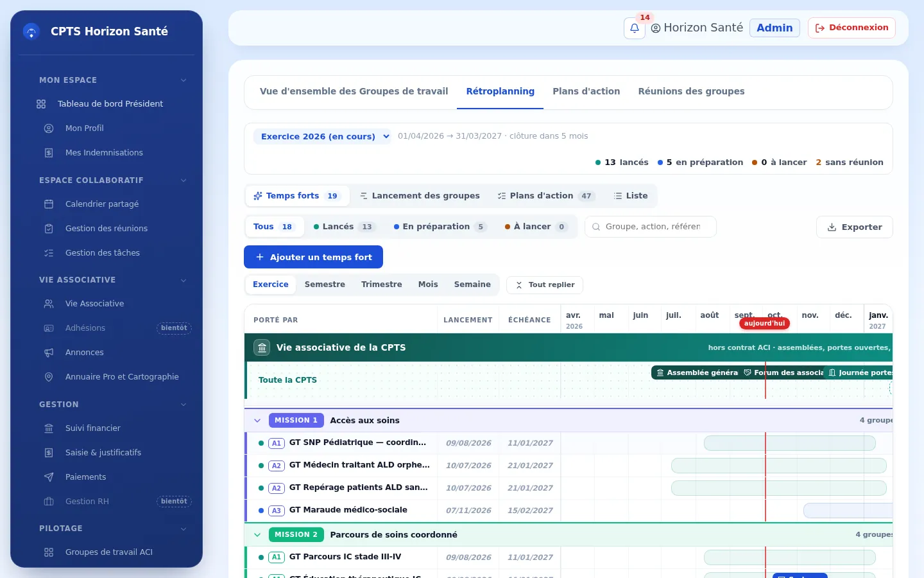Image resolution: width=924 pixels, height=578 pixels.
Task: Click the Tout replier button
Action: click(x=545, y=285)
